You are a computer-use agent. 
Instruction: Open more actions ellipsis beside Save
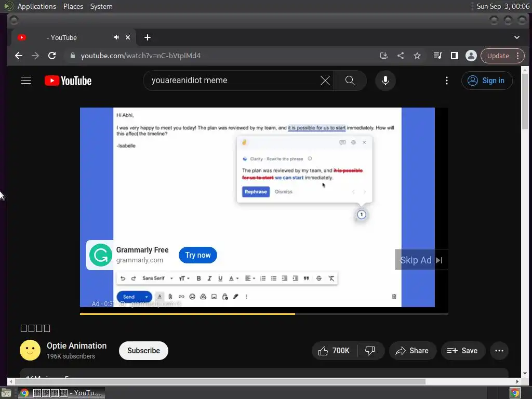(499, 351)
